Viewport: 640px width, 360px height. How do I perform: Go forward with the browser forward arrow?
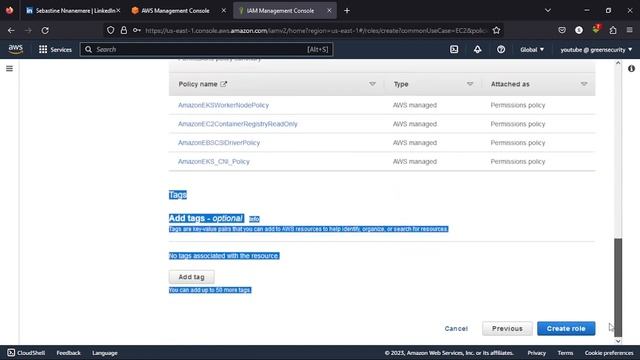(x=28, y=30)
